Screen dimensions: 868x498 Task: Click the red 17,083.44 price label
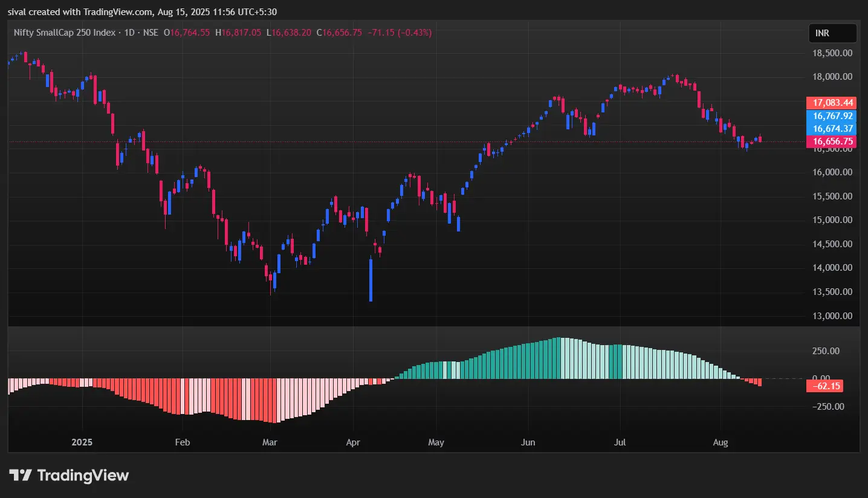(x=832, y=103)
